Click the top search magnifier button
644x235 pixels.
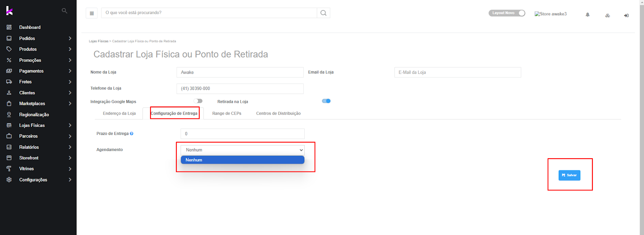click(324, 13)
